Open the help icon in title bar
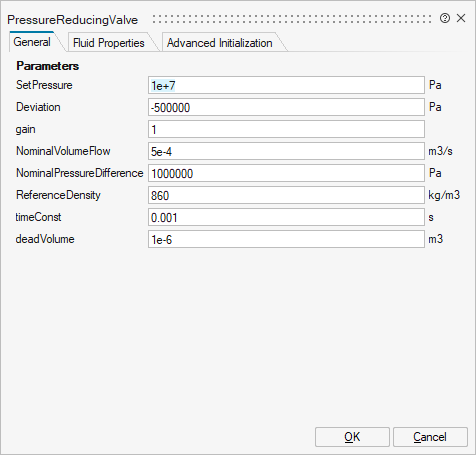Viewport: 476px width, 455px height. (x=445, y=18)
